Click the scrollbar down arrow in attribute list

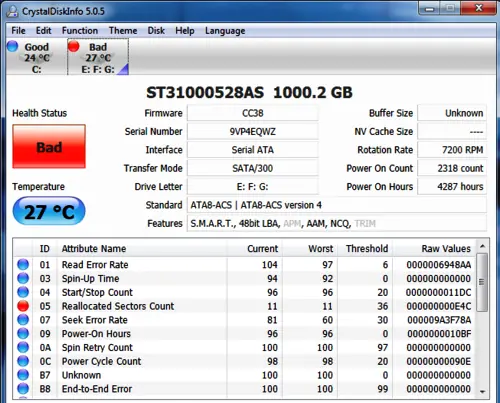[482, 392]
